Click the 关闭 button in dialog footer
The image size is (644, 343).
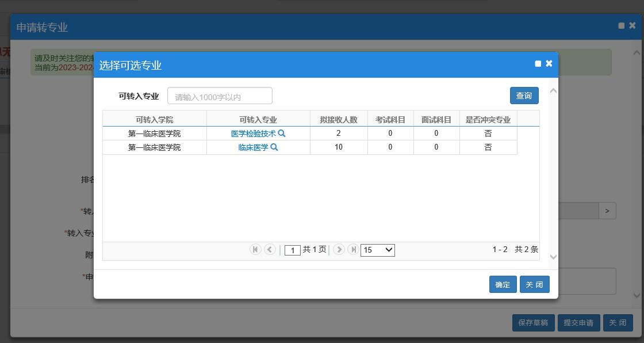point(534,284)
